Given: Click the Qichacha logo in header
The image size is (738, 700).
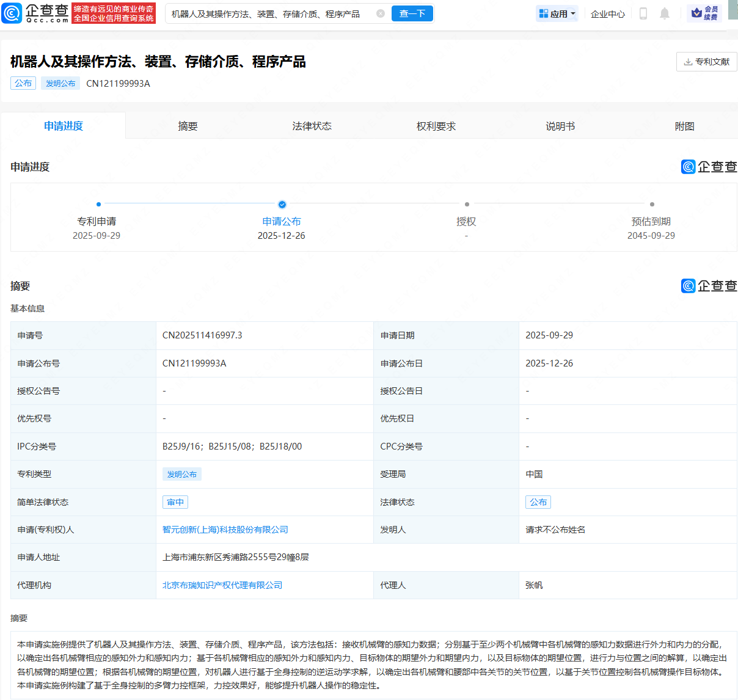Looking at the screenshot, I should tap(35, 13).
